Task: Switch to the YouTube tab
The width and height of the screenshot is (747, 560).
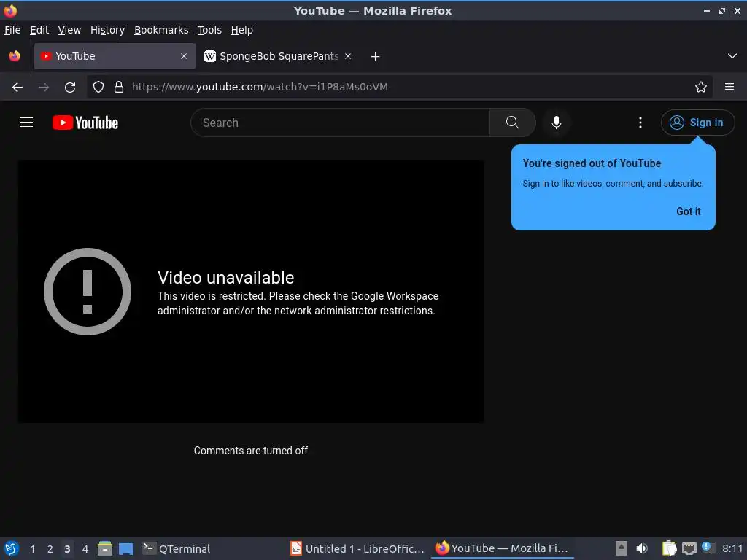Action: (115, 56)
